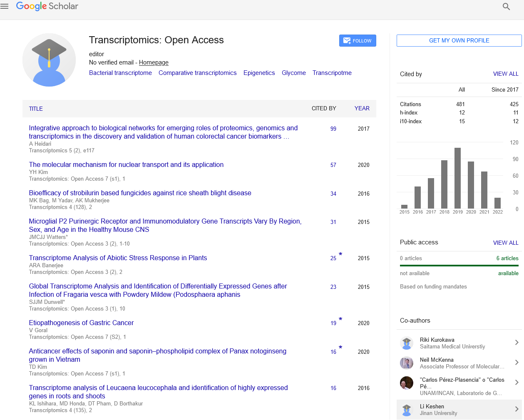
Task: Open Integrative approach to biological networks article
Action: point(163,132)
